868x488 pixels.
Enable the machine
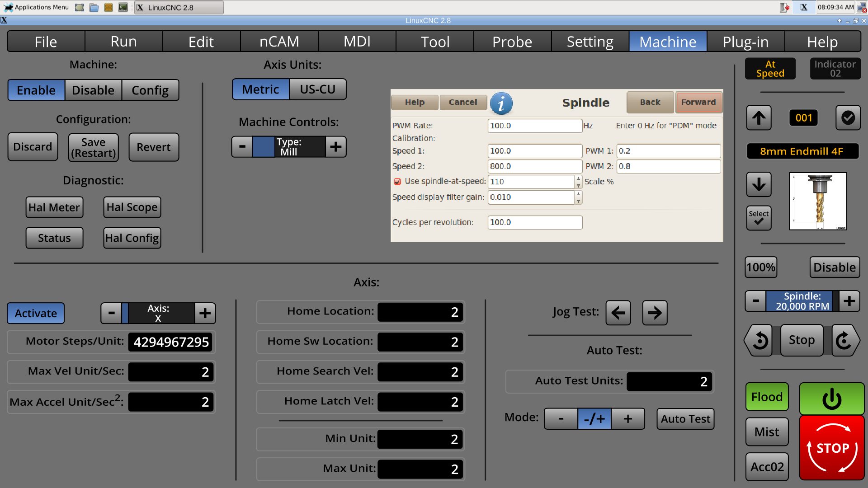(x=36, y=90)
